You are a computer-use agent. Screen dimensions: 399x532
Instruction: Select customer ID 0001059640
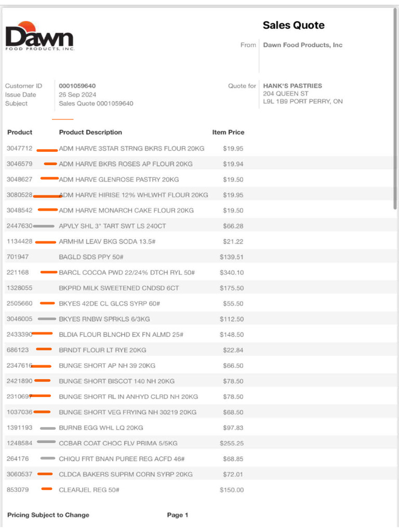(77, 86)
